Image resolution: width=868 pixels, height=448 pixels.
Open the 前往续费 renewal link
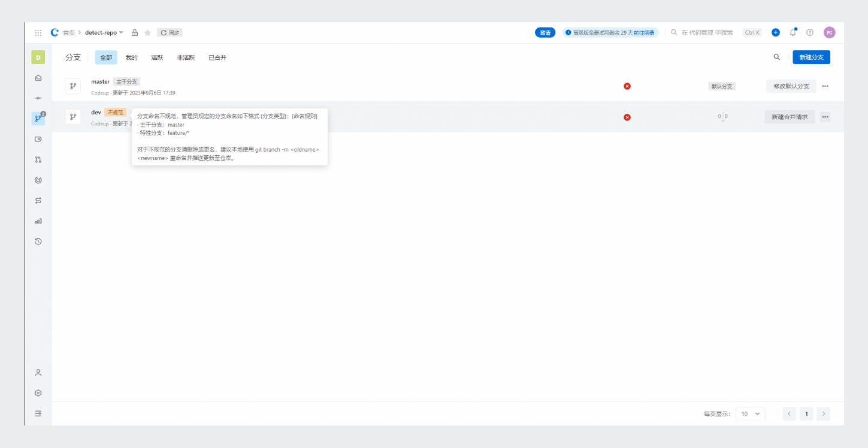coord(644,32)
